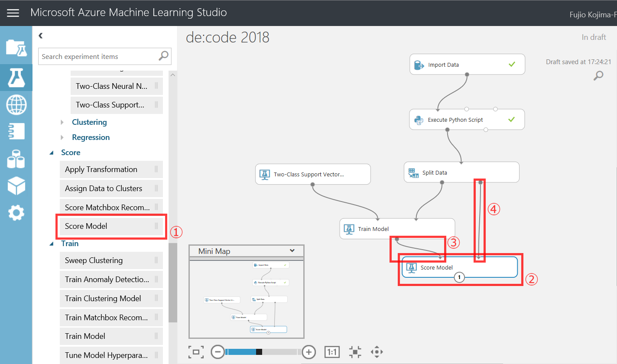Select Train Clustering Model module
Image resolution: width=617 pixels, height=364 pixels.
(111, 299)
